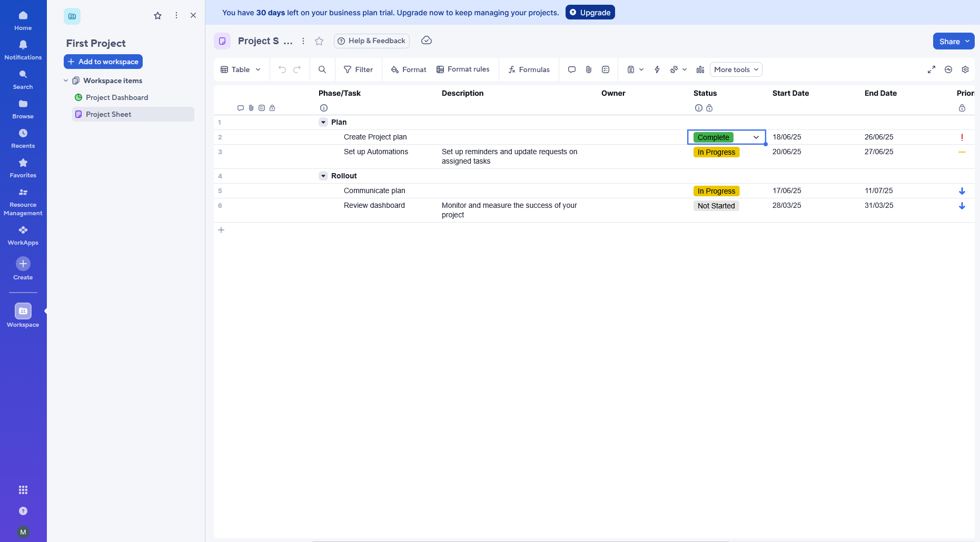Open the Table view selector
Screen dimensions: 980x542
click(x=240, y=69)
